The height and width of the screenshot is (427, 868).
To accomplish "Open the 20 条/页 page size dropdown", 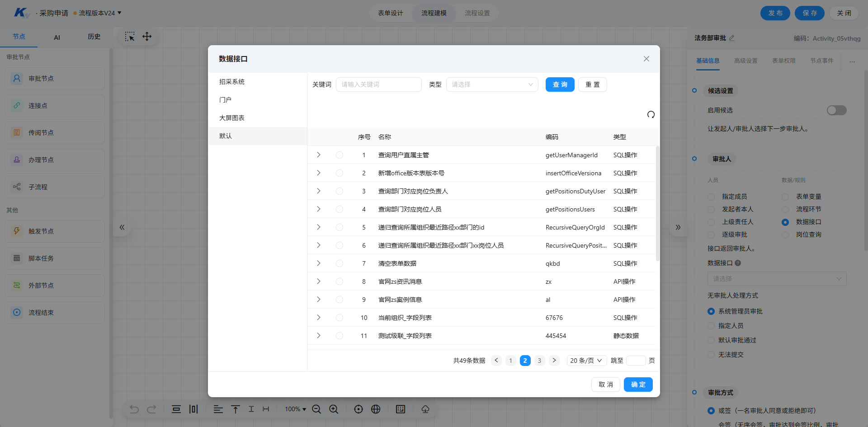I will [x=586, y=361].
